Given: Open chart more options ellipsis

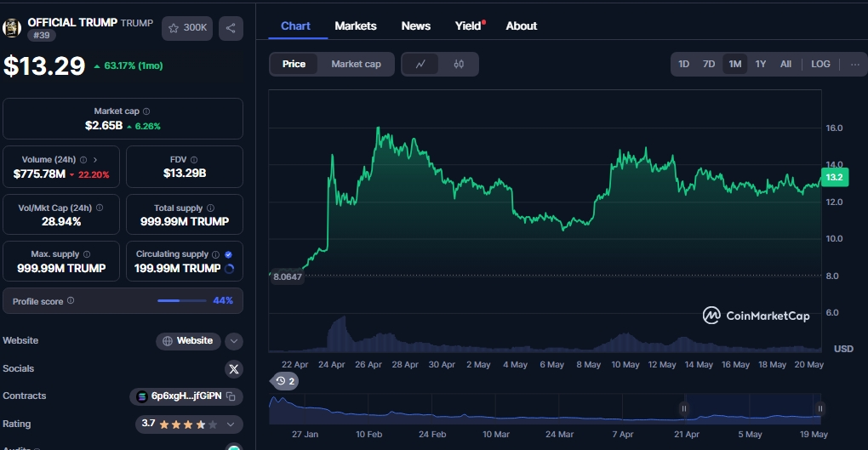Looking at the screenshot, I should coord(855,64).
